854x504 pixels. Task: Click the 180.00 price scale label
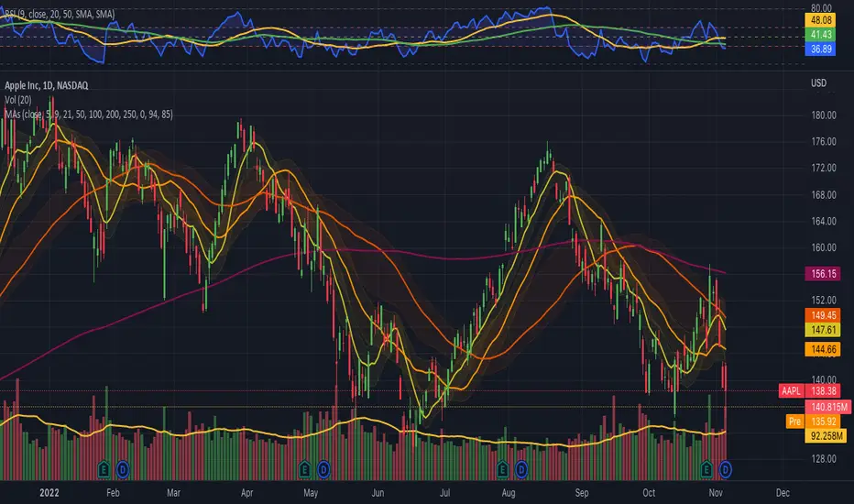tap(824, 115)
